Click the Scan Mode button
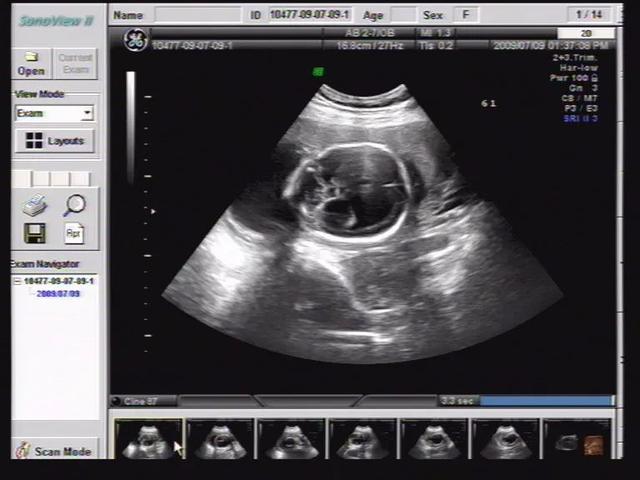The image size is (640, 480). click(x=55, y=451)
